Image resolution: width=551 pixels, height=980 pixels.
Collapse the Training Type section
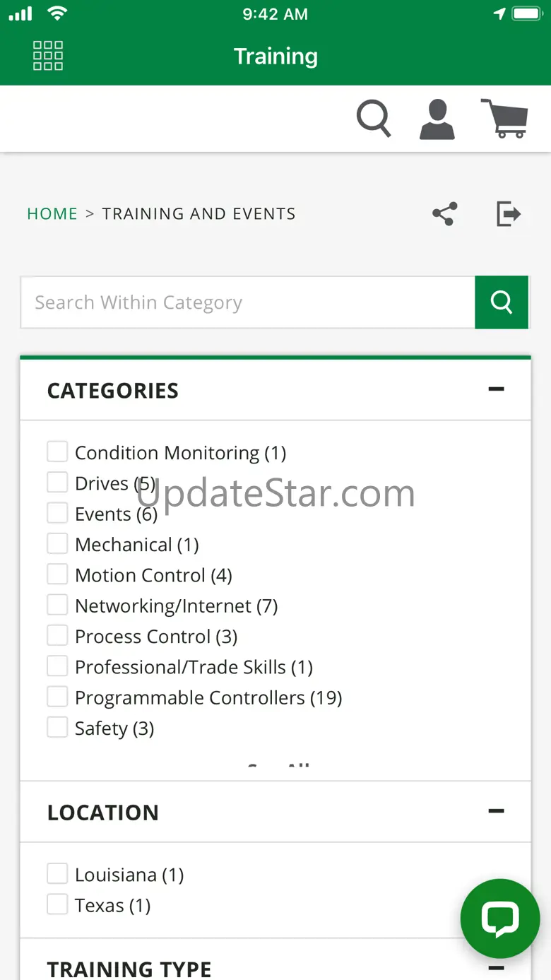coord(497,967)
